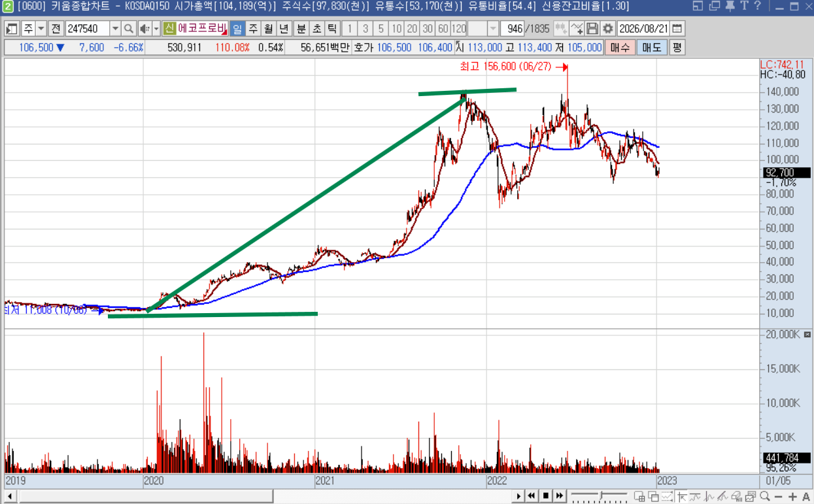Fast-forward the chart replay
Screen dimensions: 814x504
coord(559,496)
